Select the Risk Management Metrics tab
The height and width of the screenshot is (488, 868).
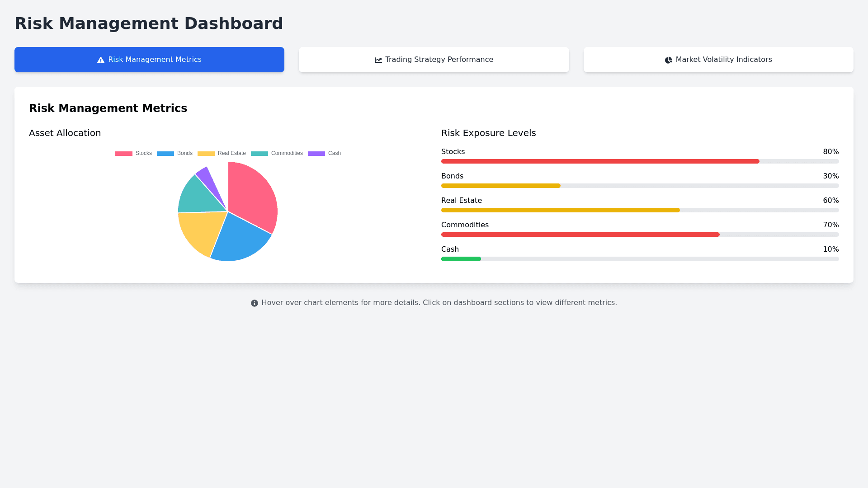[x=149, y=60]
